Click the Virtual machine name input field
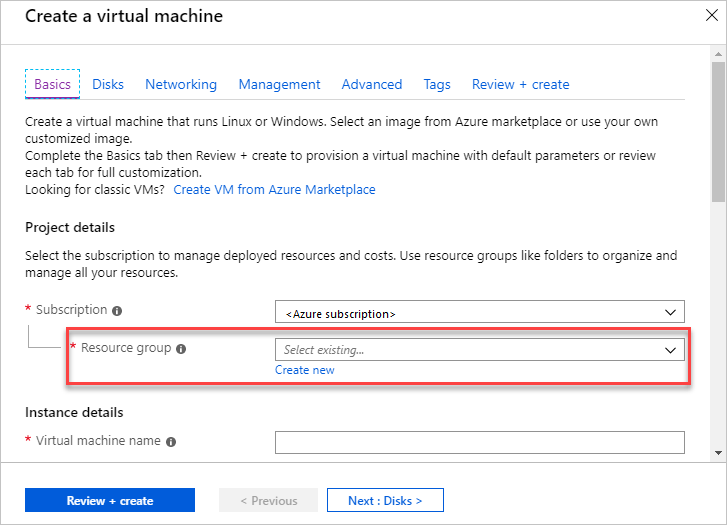 pos(479,442)
